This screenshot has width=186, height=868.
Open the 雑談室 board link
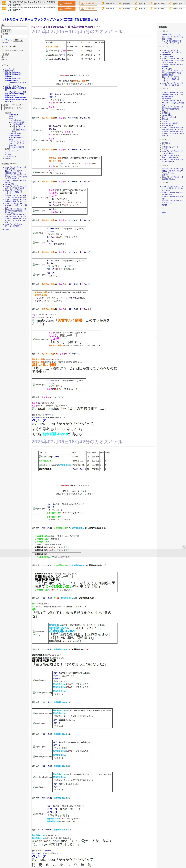11,117
